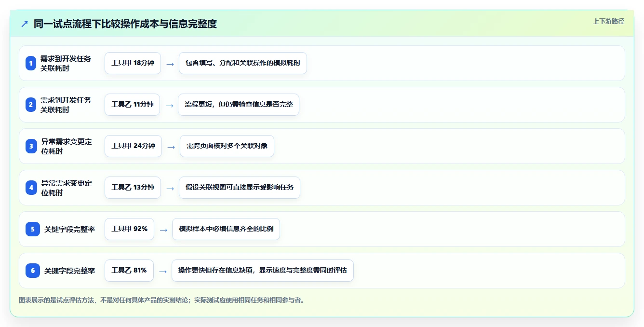Click the row 4 label 异常需求变更定位耗时
644x327 pixels.
pos(67,188)
